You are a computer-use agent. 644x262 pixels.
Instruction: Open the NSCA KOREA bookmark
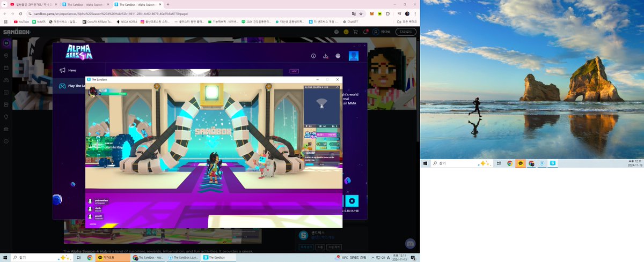tap(127, 21)
